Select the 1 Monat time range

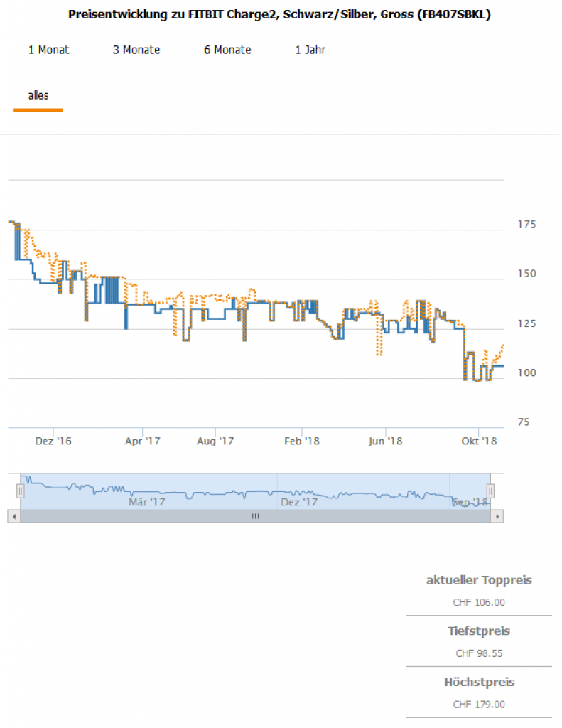coord(49,50)
